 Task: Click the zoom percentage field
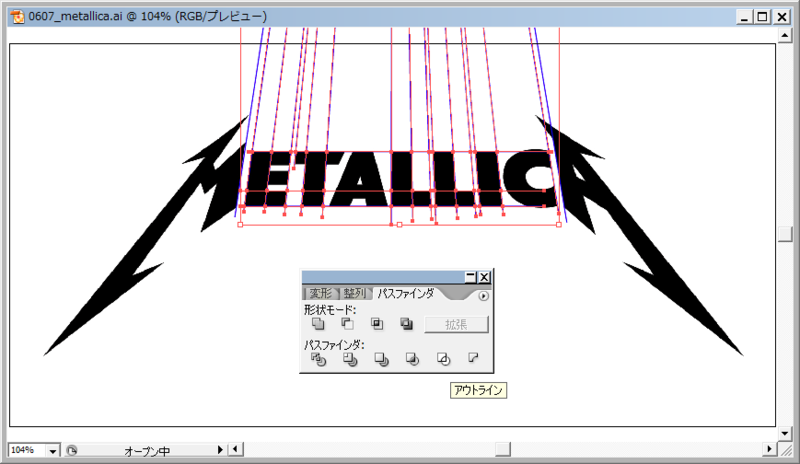(x=27, y=450)
